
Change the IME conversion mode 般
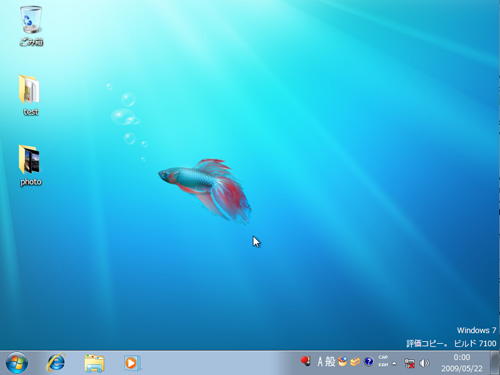[x=330, y=362]
